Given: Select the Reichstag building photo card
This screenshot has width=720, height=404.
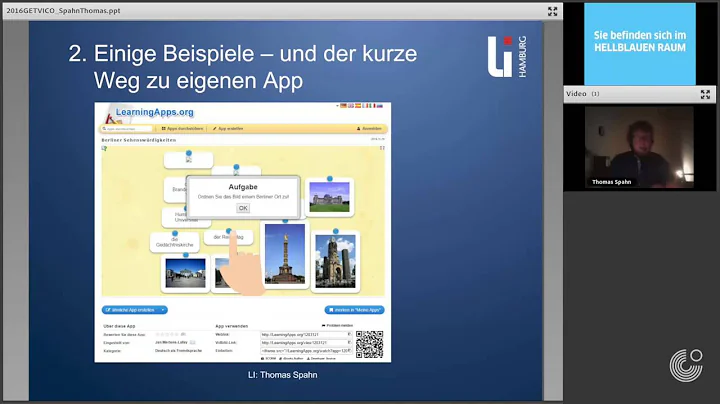Looking at the screenshot, I should click(x=329, y=197).
